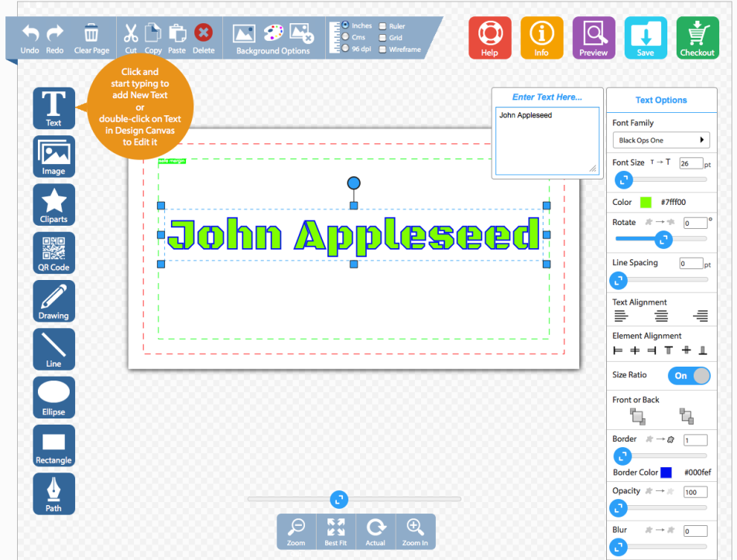Click the Paste clipboard icon
This screenshot has width=737, height=560.
(177, 33)
